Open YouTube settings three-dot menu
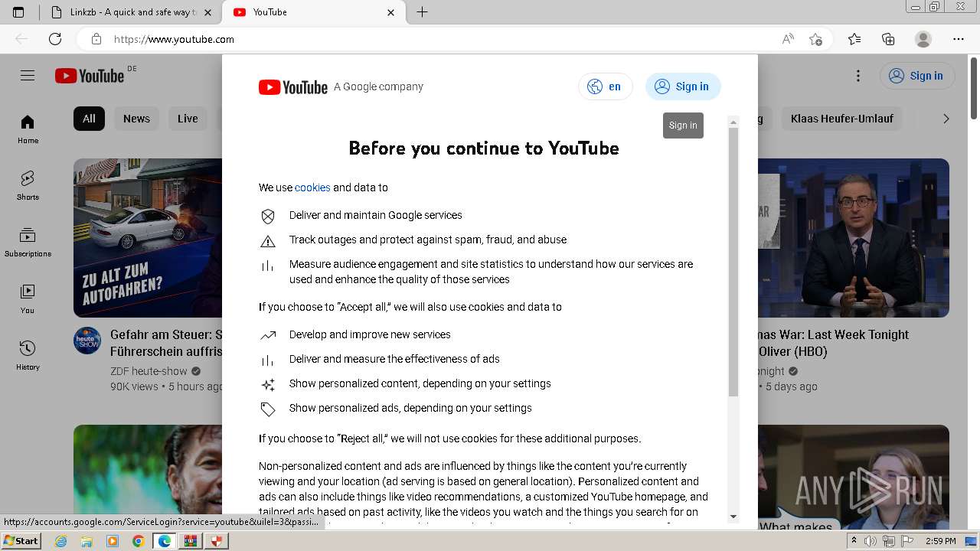The image size is (980, 551). tap(858, 76)
